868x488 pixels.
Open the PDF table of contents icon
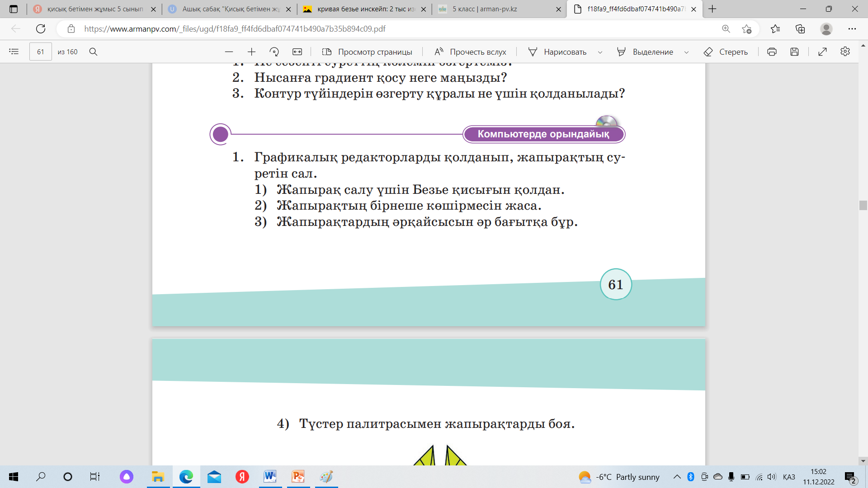(x=14, y=52)
